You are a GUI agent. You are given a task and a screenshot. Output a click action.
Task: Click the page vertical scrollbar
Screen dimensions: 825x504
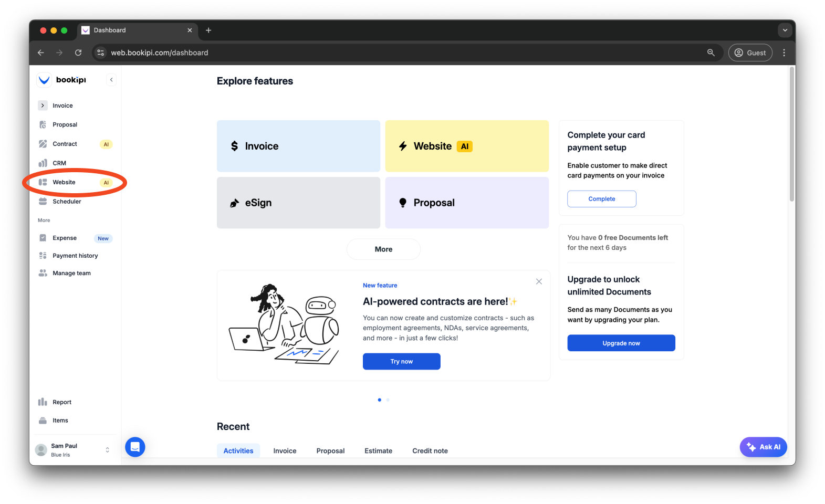(x=792, y=134)
